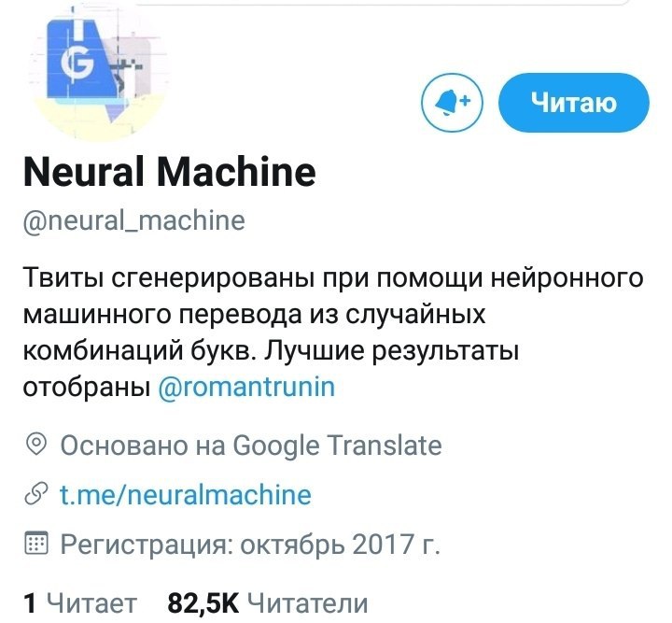
Task: Enable tweet notifications with the bell icon
Action: click(x=452, y=103)
